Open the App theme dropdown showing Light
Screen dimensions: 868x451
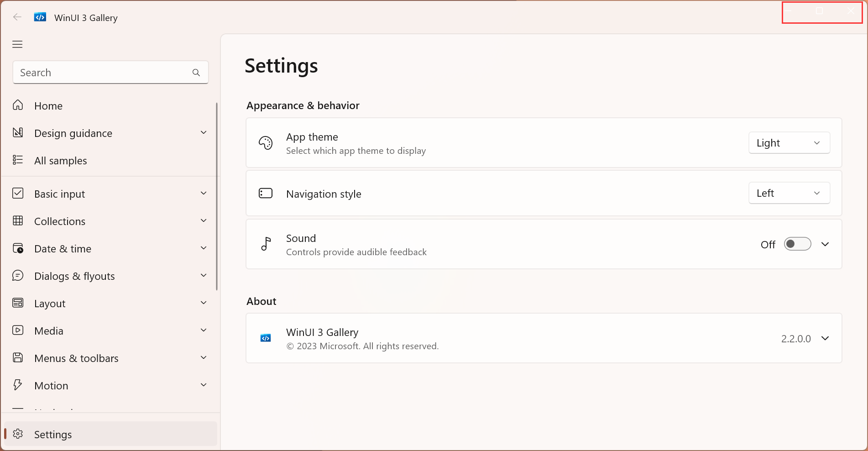[x=789, y=142]
